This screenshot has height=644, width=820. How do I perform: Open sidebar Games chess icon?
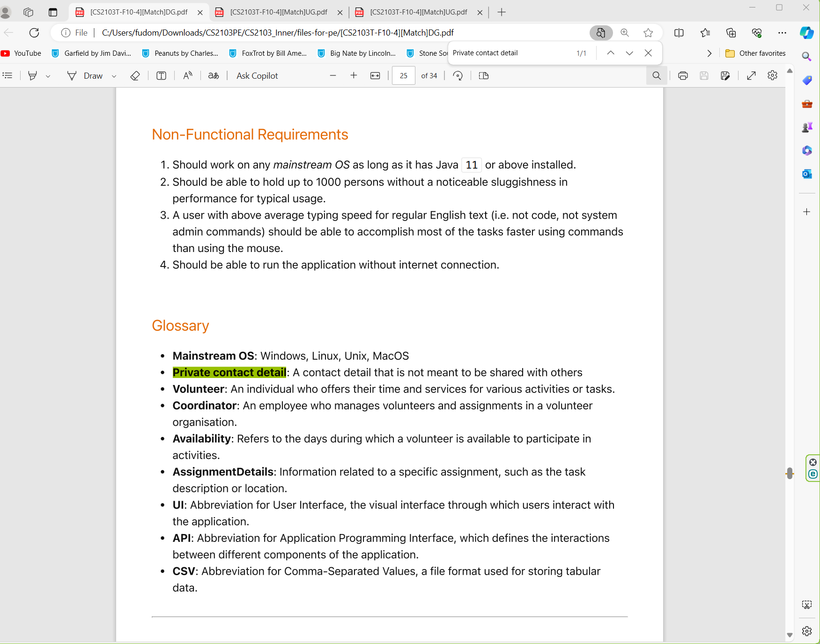806,127
